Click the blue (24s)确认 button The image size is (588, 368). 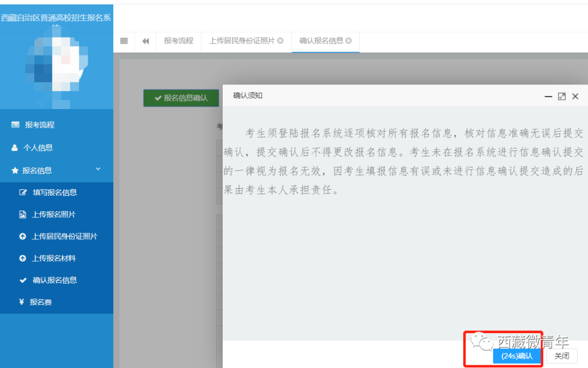517,356
